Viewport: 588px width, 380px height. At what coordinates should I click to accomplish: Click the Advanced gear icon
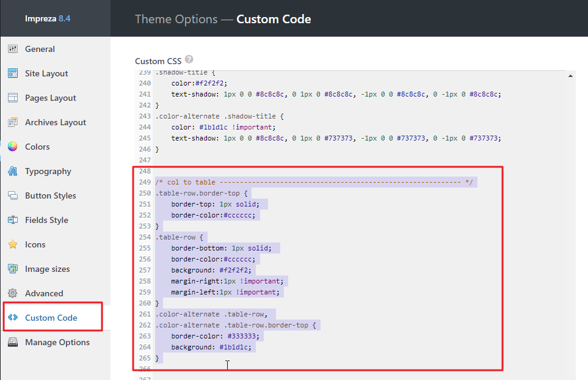(13, 293)
